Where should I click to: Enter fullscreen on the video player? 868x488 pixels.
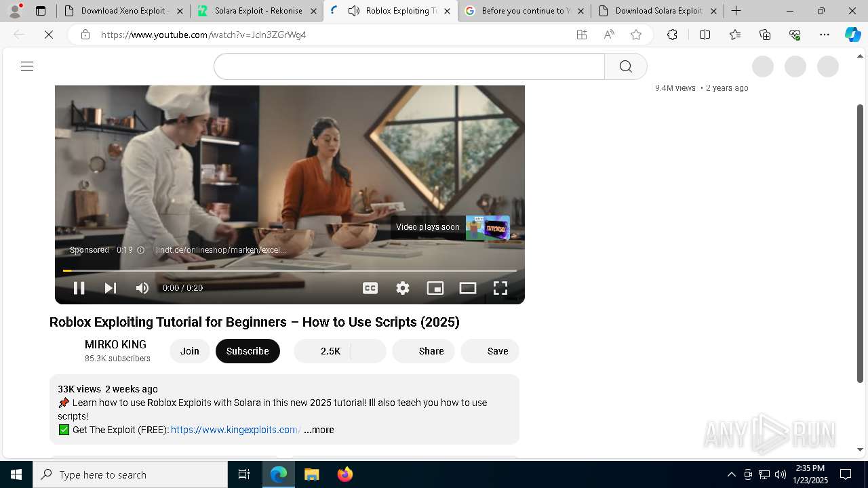pyautogui.click(x=500, y=288)
